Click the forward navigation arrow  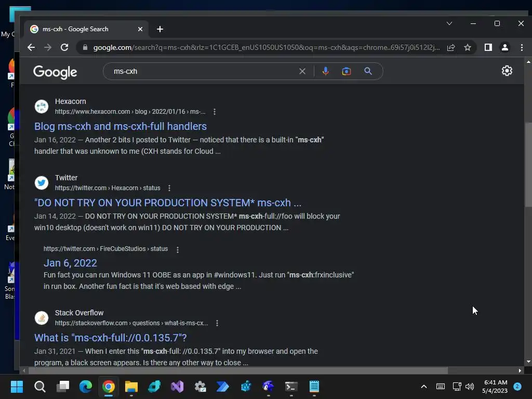click(48, 47)
